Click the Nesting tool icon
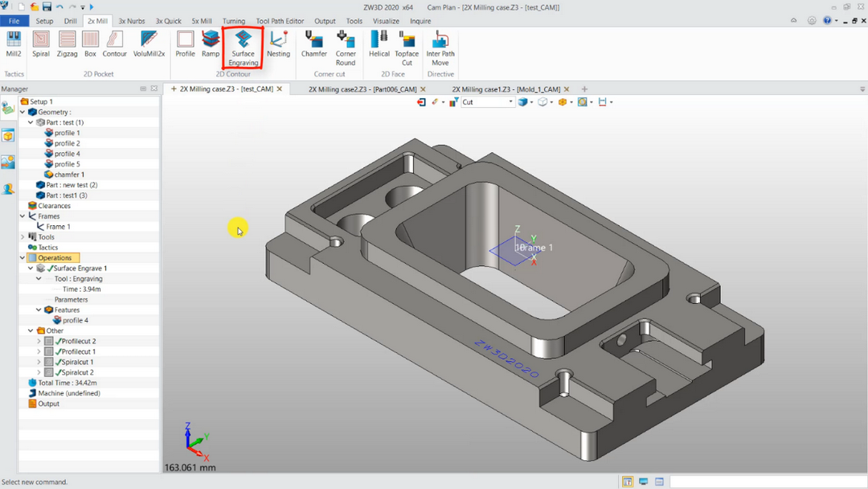The image size is (868, 489). coord(278,44)
